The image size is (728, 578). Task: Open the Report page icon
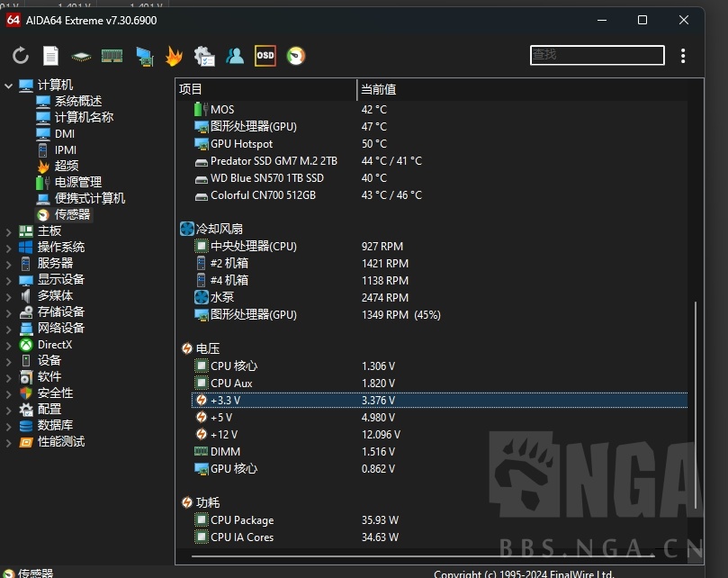(x=50, y=56)
